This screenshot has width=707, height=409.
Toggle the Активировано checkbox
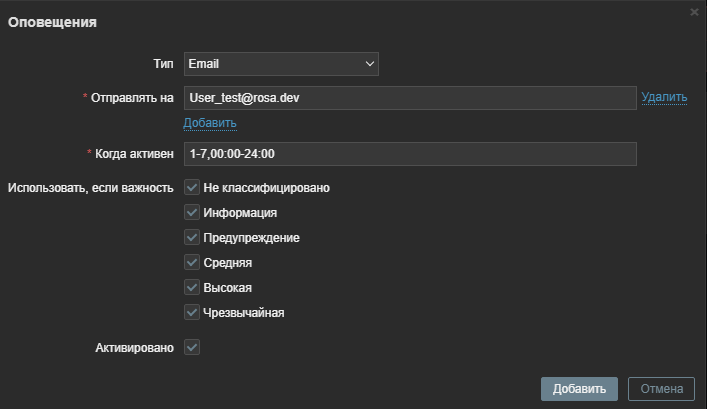192,347
